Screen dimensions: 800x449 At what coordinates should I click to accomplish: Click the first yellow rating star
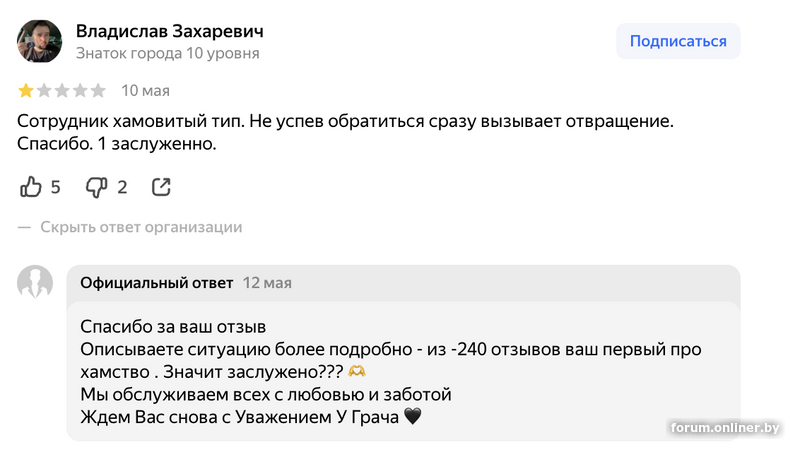(x=26, y=91)
